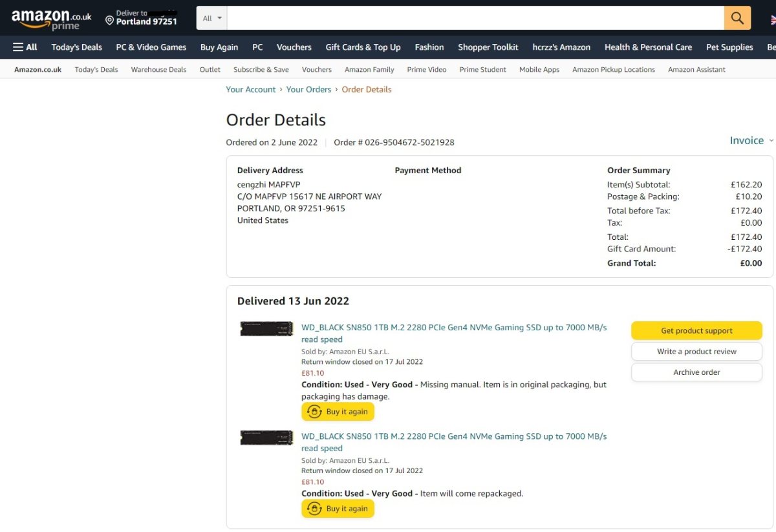Screen dimensions: 776x532
Task: Open the PC nav item
Action: (x=257, y=47)
